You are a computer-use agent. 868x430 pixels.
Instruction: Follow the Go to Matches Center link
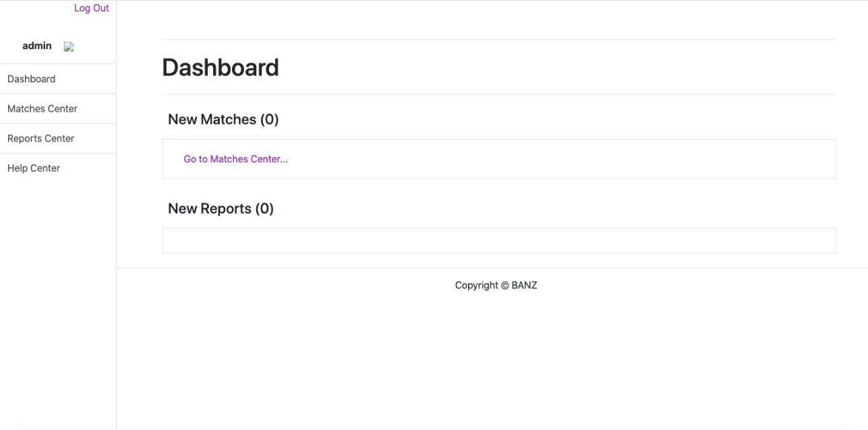[235, 159]
